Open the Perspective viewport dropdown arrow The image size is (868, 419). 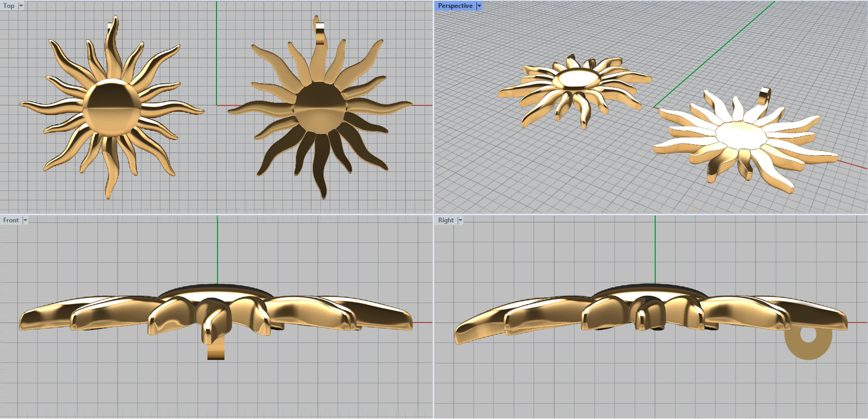pyautogui.click(x=479, y=6)
